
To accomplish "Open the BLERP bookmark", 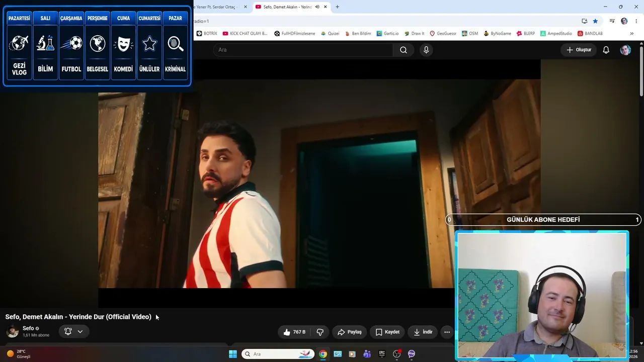I will pos(526,34).
